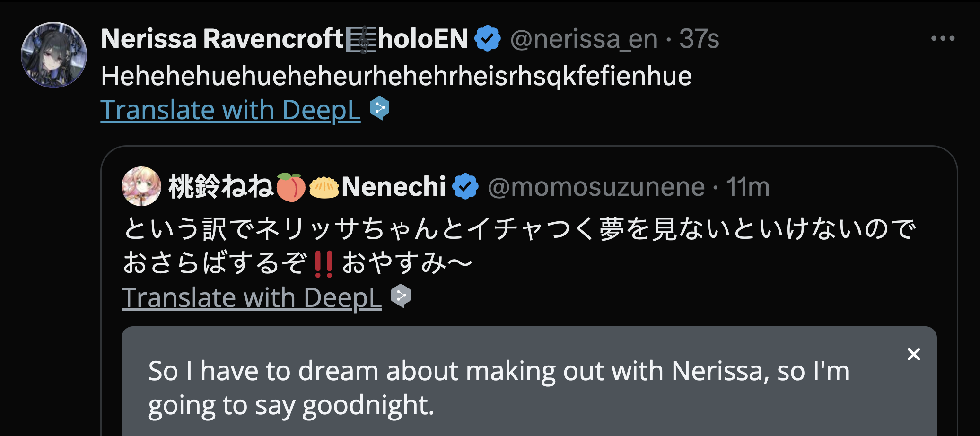Click Nerissa Ravencroft's blue verified badge
The width and height of the screenshot is (980, 436).
(x=487, y=38)
